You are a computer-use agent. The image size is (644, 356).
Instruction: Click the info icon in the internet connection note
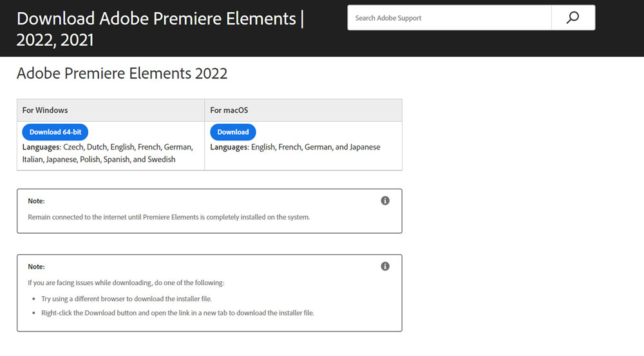point(385,201)
